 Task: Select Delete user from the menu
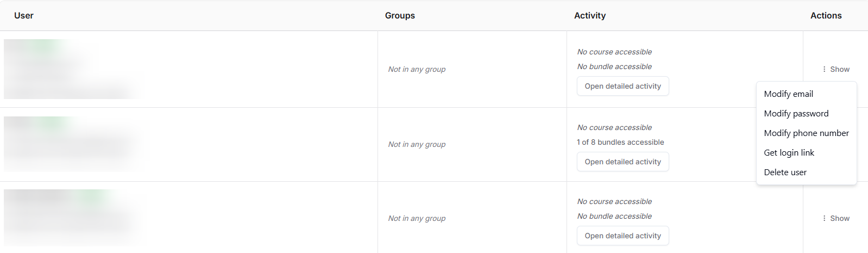click(x=785, y=172)
